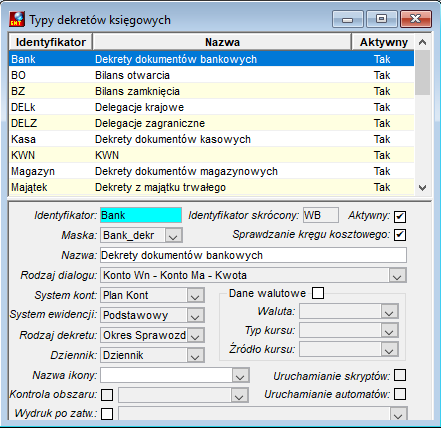Select the BO Bilans otwarcia row
The width and height of the screenshot is (441, 428).
pyautogui.click(x=211, y=75)
